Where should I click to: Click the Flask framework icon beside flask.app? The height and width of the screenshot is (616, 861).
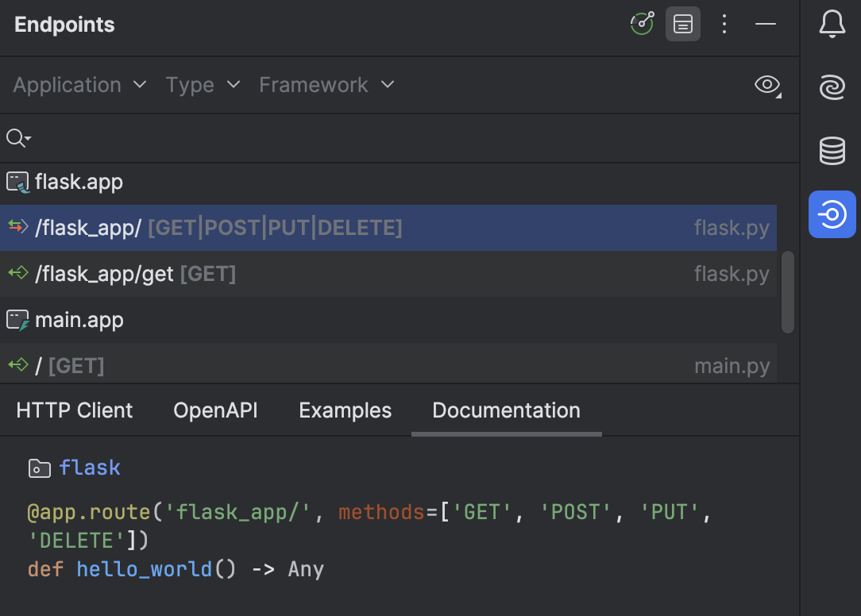17,181
